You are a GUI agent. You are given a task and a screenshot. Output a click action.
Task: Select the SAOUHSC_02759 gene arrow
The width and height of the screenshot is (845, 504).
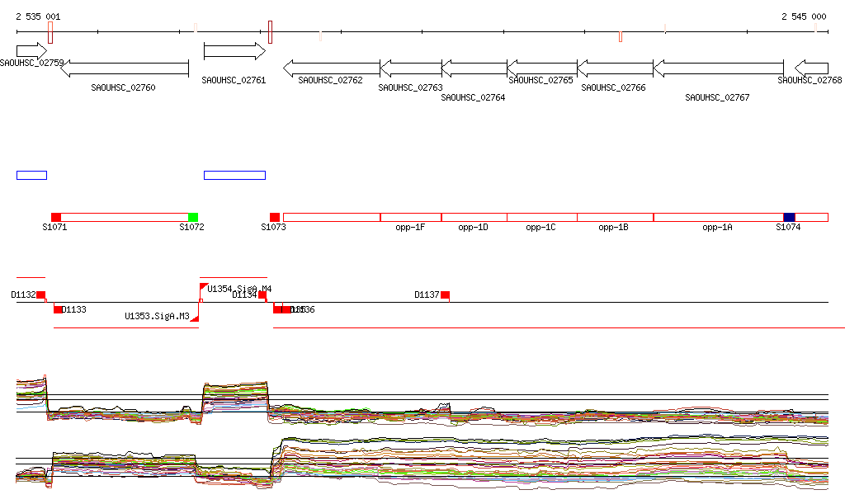[32, 51]
